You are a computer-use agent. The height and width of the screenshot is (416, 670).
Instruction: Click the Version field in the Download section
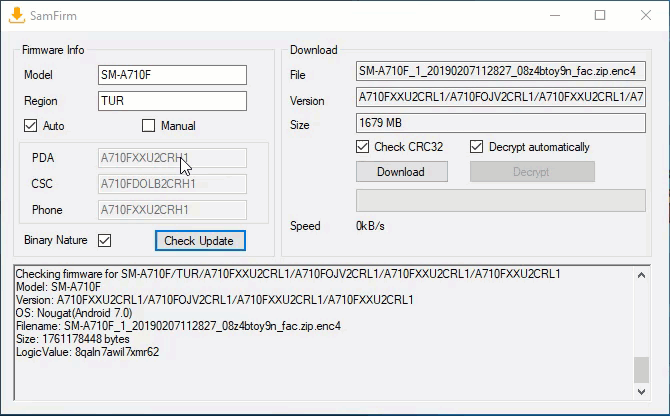[x=500, y=97]
